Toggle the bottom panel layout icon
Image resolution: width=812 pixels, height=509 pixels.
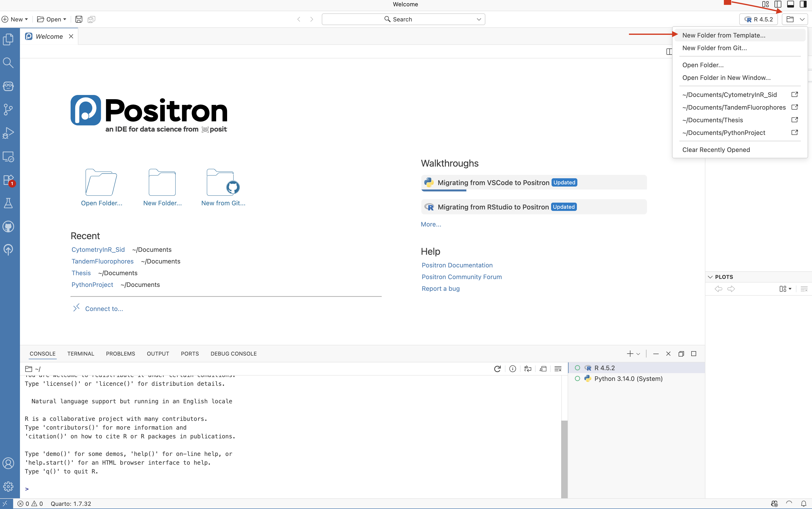click(791, 4)
